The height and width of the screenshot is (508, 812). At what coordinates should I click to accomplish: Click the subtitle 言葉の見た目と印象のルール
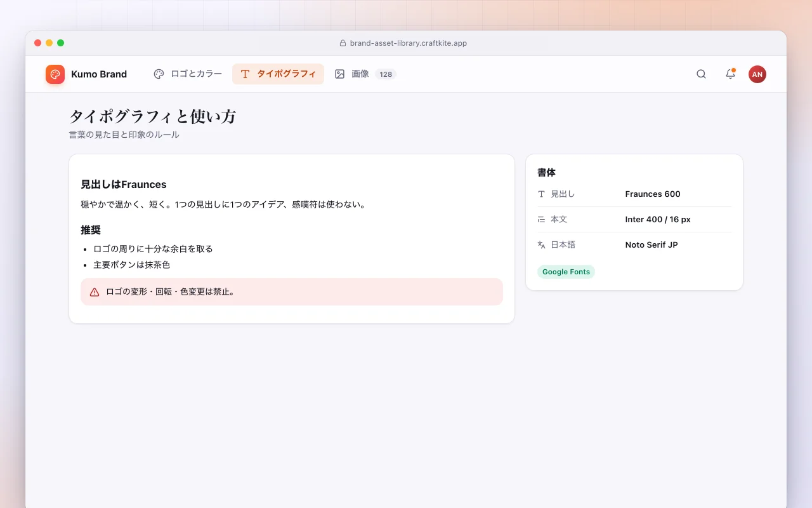124,135
